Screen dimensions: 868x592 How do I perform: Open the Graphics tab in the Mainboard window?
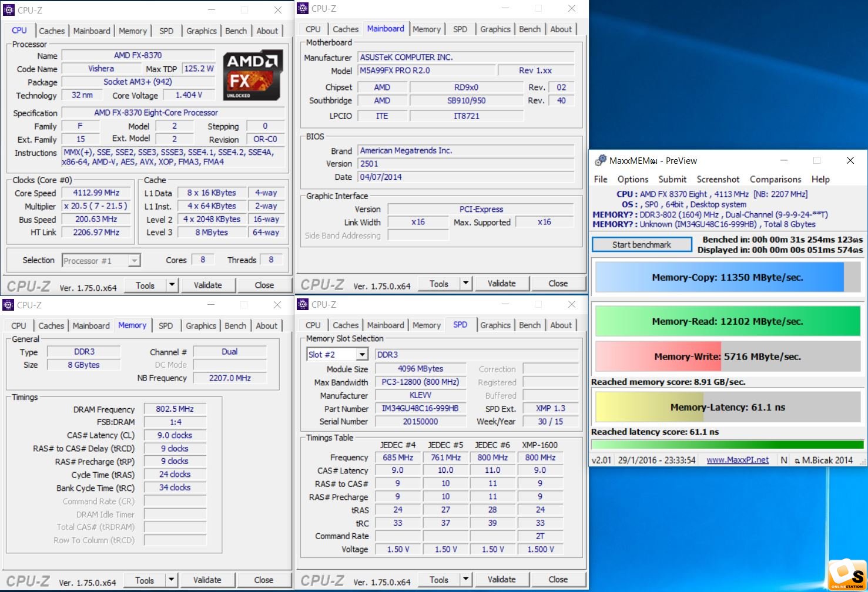pos(495,29)
